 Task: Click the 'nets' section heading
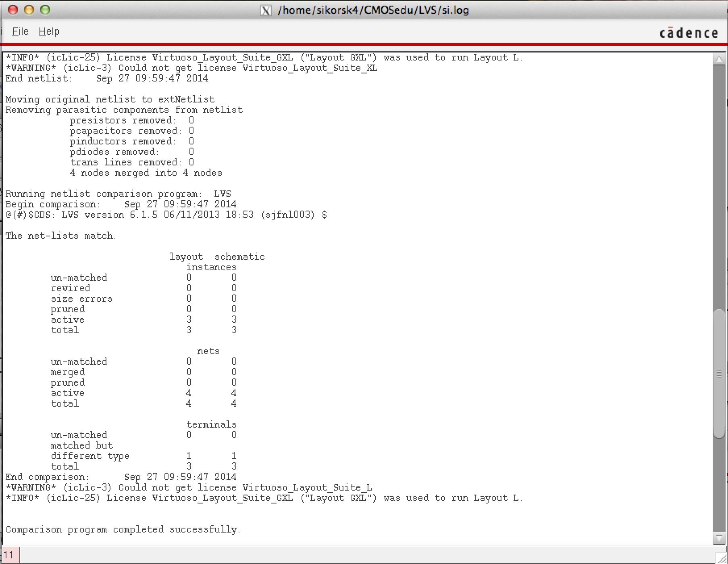[x=208, y=351]
